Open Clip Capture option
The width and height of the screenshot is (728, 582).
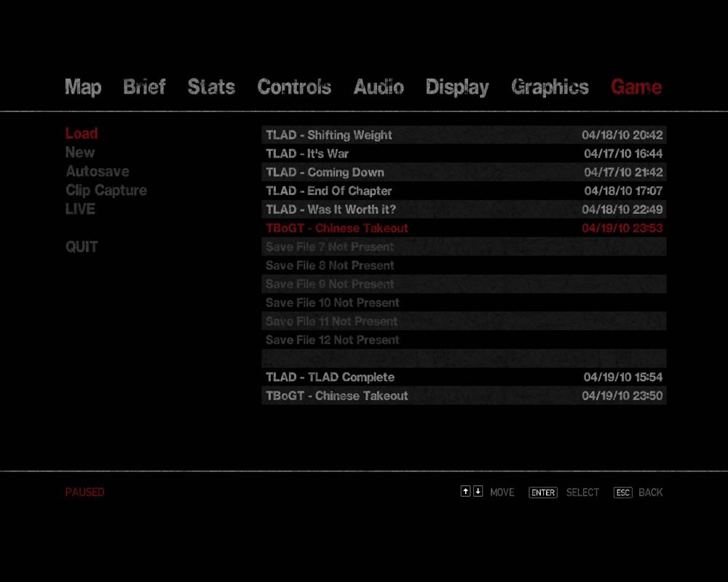106,191
